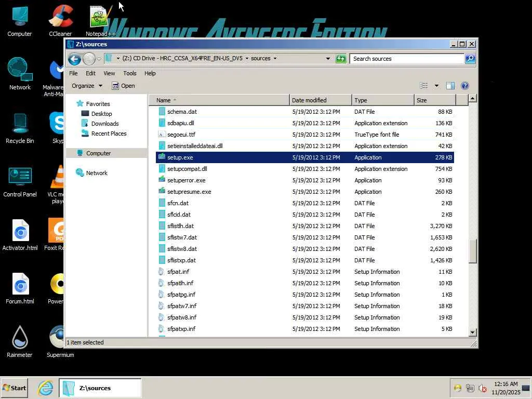Click the Forward navigation arrow button
Screen dimensions: 532x399
pos(89,59)
